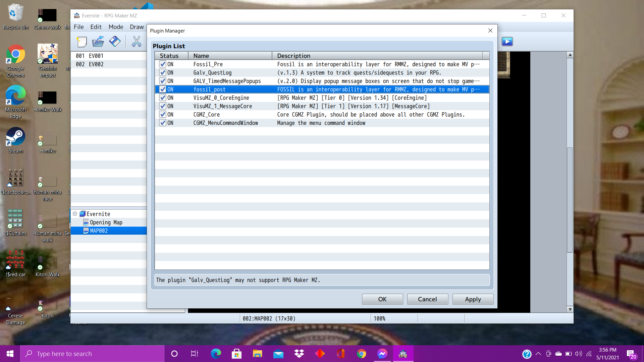Select the !$Curtains desktop file
644x362 pixels.
pos(15,223)
